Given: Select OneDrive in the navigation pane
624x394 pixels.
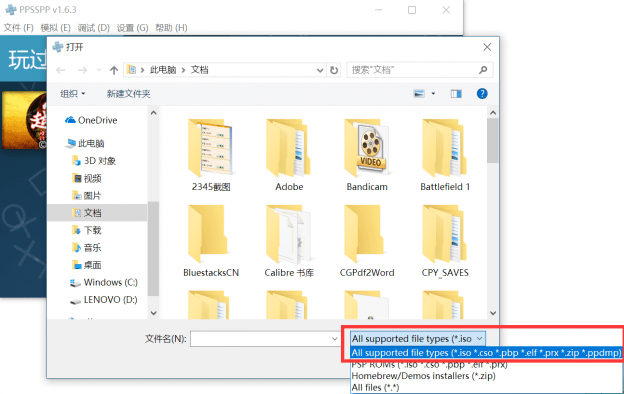Looking at the screenshot, I should [92, 120].
